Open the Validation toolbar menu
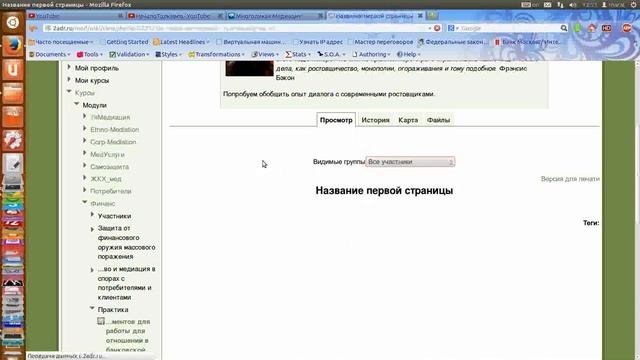 pos(129,54)
